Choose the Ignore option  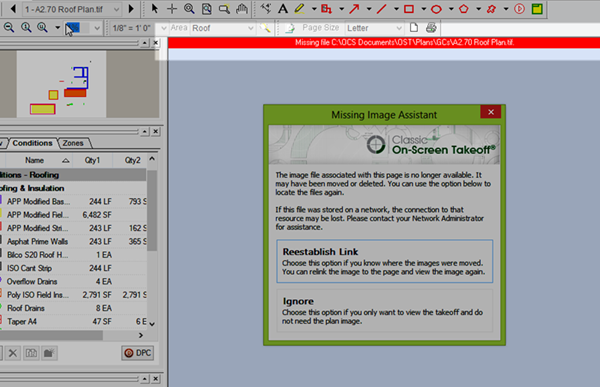click(385, 310)
